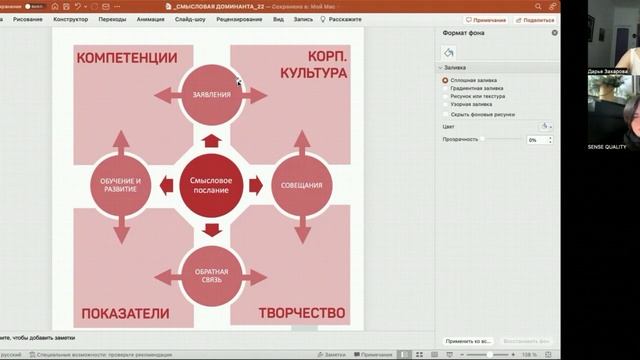Click the accessibility check status item
Viewport: 640px width, 360px height.
(101, 355)
